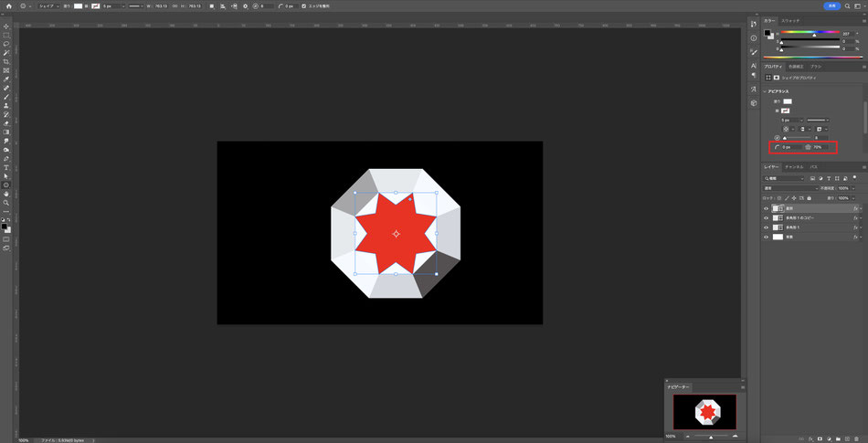Select the Frame tool

click(x=6, y=70)
